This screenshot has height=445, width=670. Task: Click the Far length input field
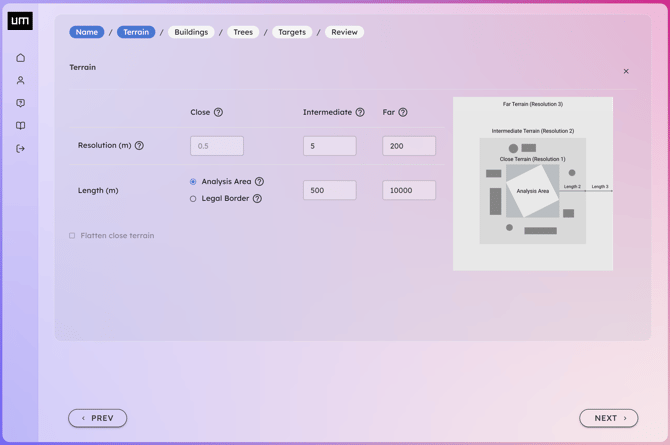409,190
